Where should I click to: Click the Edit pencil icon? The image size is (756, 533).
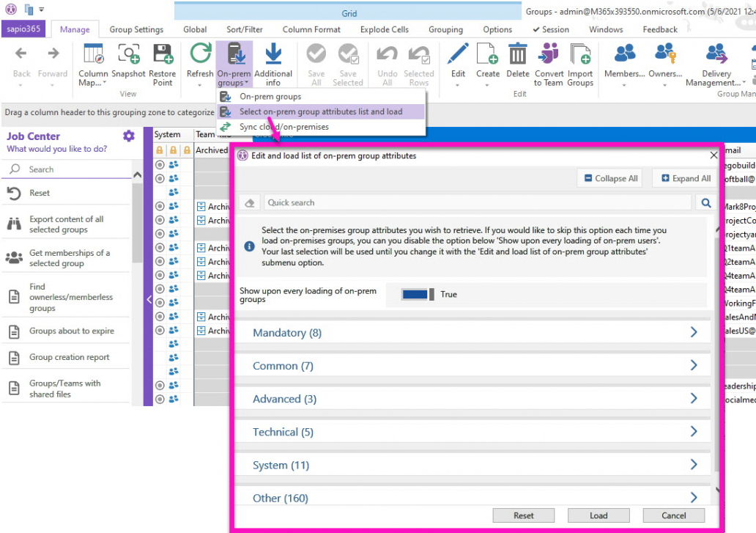click(458, 54)
